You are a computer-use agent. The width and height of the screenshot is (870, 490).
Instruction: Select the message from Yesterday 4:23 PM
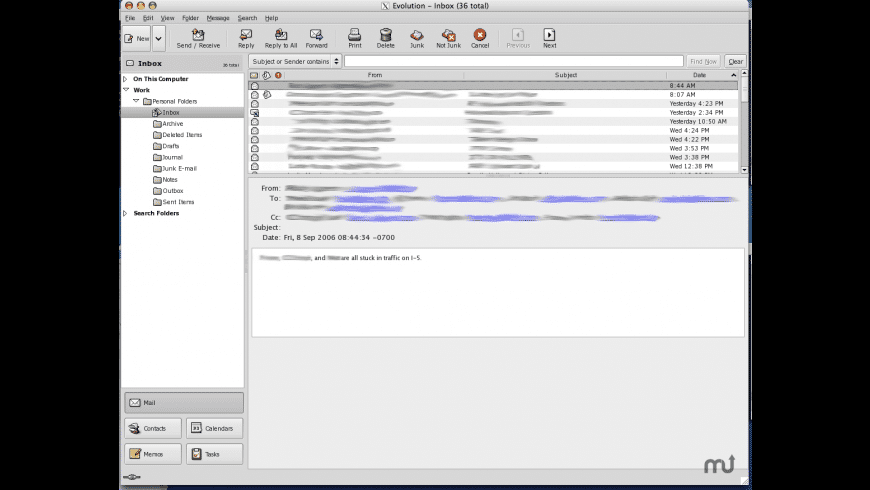pyautogui.click(x=494, y=104)
